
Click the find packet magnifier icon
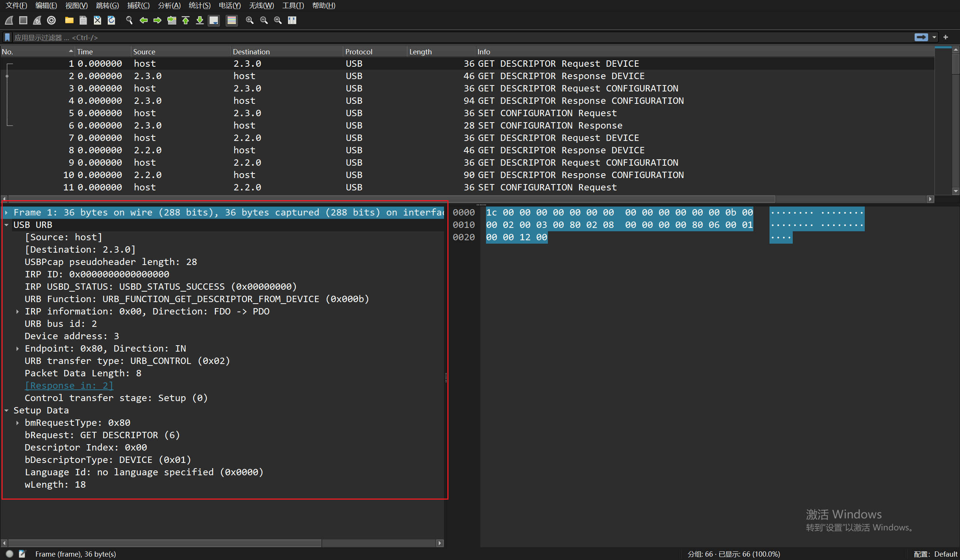(129, 20)
